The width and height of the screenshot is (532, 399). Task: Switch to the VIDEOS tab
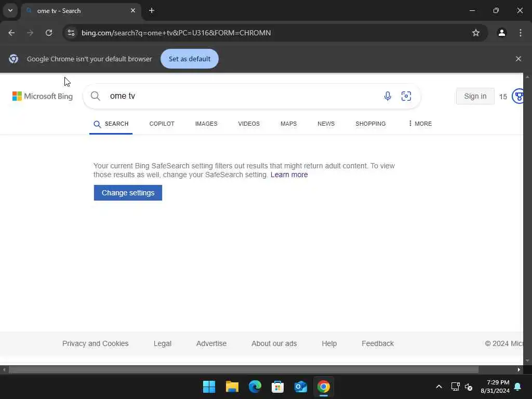click(249, 124)
